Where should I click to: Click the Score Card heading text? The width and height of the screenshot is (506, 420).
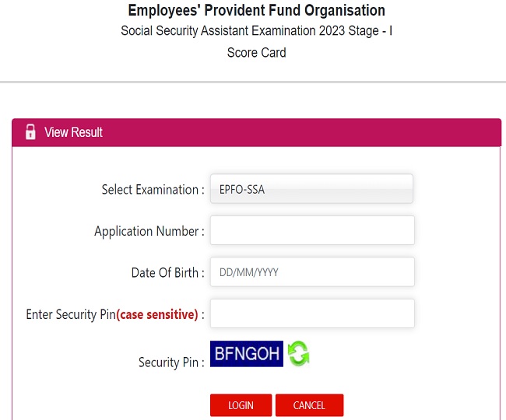[257, 53]
